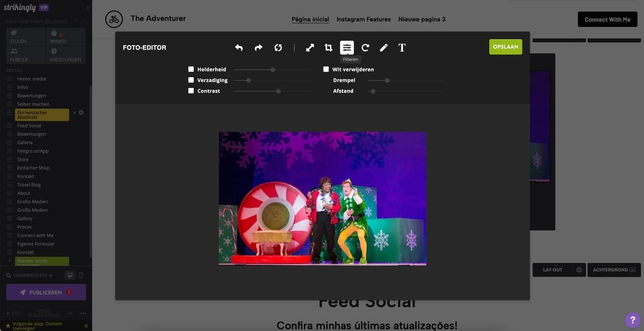Click the drag handle beside Travel Blog

pyautogui.click(x=9, y=185)
